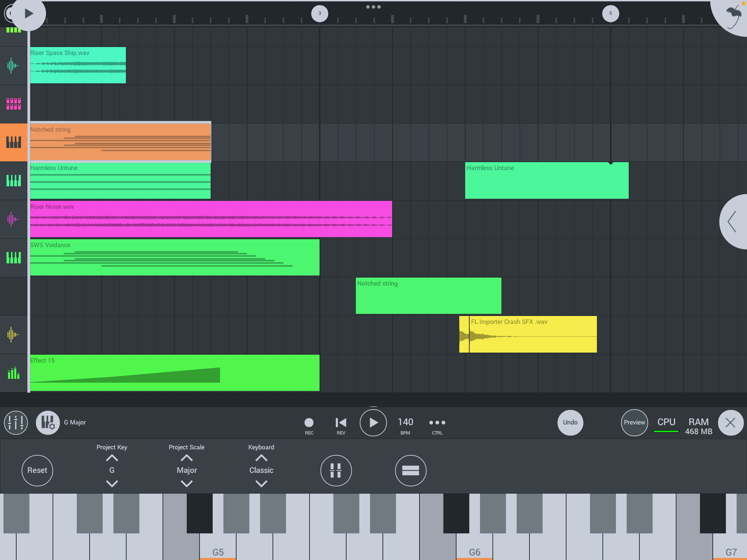Open the top three-dots menu
747x560 pixels.
click(373, 7)
